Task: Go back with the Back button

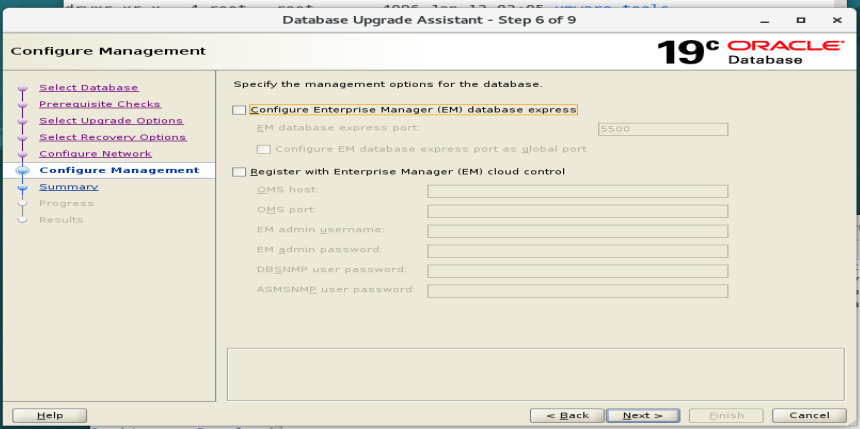Action: pos(567,415)
